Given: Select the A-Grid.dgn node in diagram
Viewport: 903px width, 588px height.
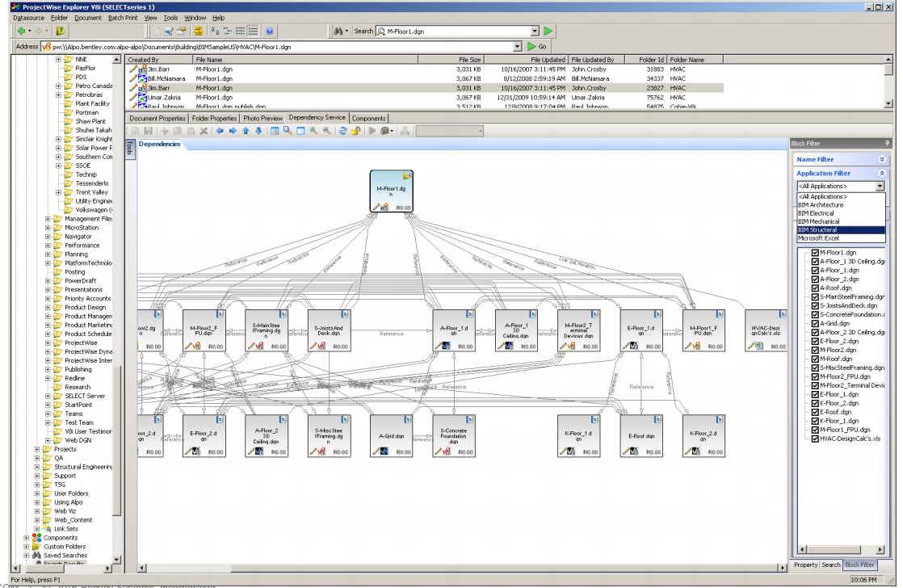Looking at the screenshot, I should [x=392, y=436].
